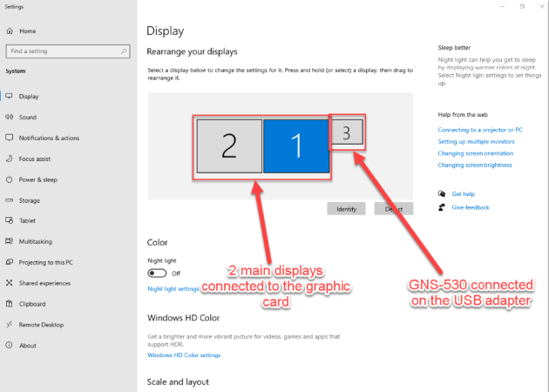Click the Clipboard icon in sidebar
This screenshot has height=392, width=549.
click(9, 304)
